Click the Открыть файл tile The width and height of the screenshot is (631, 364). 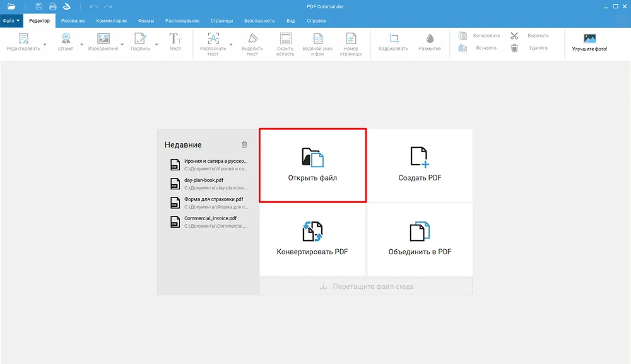click(x=313, y=165)
